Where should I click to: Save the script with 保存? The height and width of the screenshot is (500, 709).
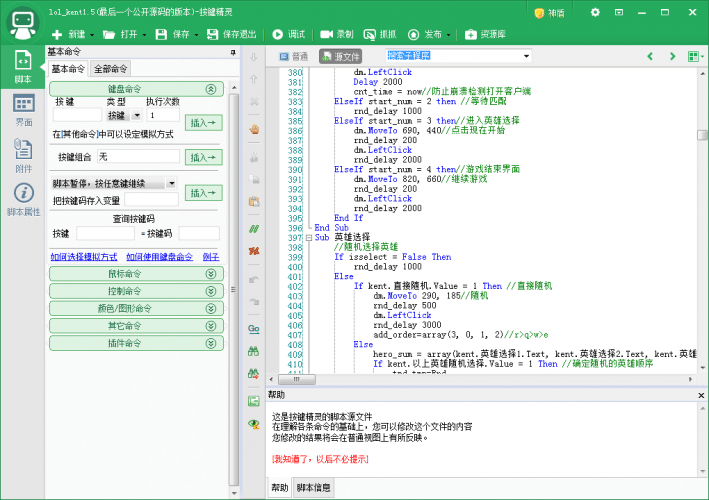point(172,34)
